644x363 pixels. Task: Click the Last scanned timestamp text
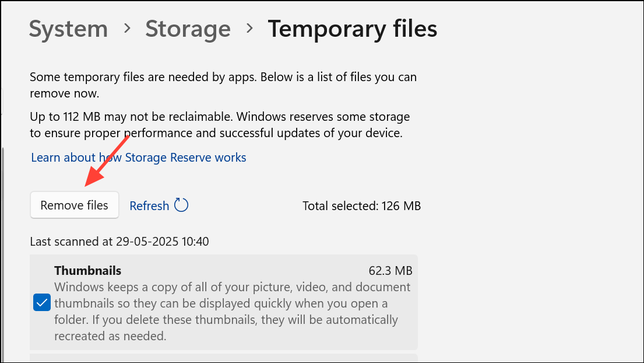pyautogui.click(x=119, y=241)
